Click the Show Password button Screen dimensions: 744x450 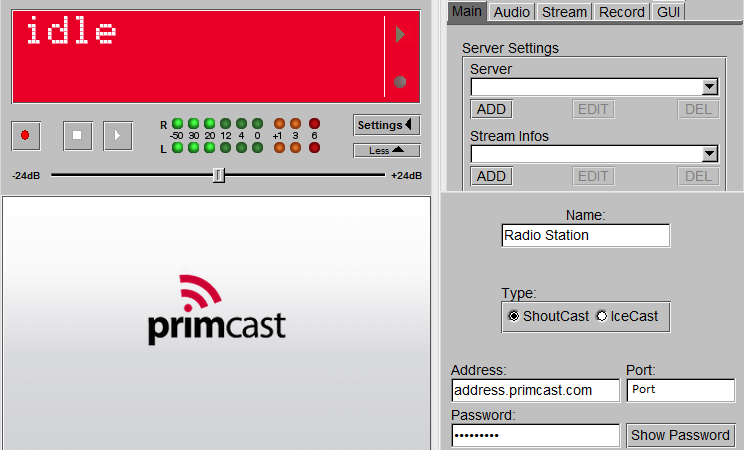680,435
